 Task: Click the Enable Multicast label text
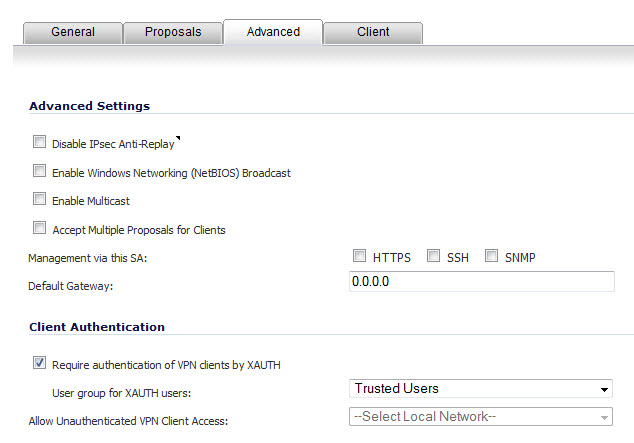coord(91,201)
